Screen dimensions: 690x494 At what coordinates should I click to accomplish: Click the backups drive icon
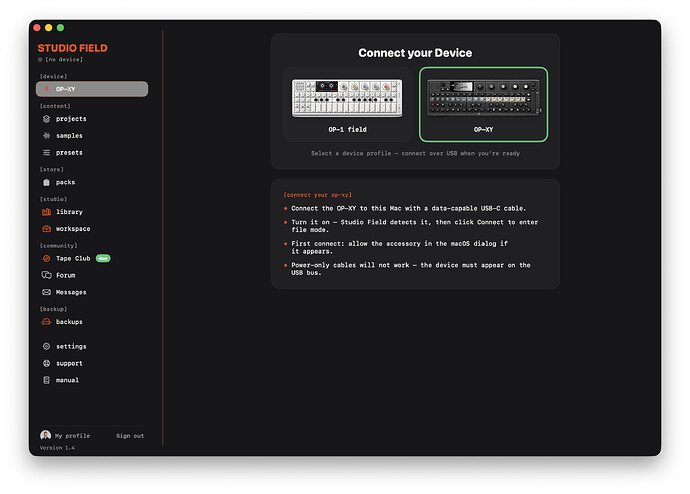point(46,322)
